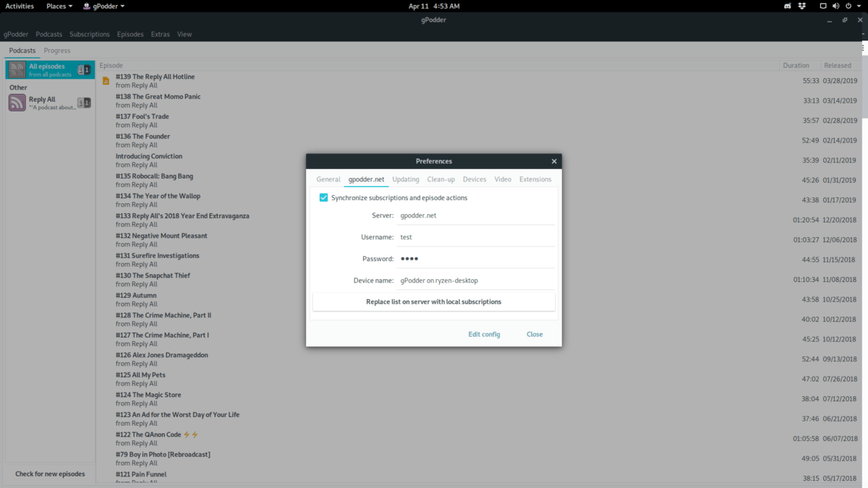Image resolution: width=868 pixels, height=488 pixels.
Task: Toggle Synchronize subscriptions and episode actions checkbox
Action: point(324,197)
